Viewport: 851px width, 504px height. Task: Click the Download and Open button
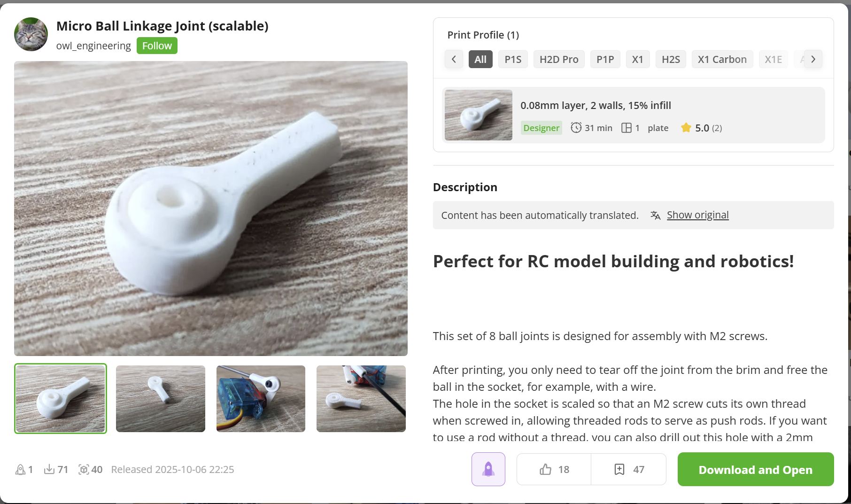tap(755, 469)
